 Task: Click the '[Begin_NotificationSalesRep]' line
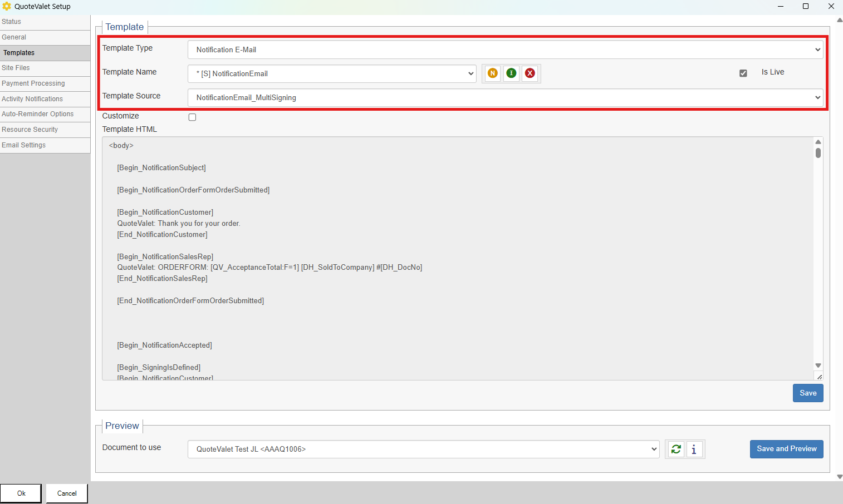click(x=165, y=257)
